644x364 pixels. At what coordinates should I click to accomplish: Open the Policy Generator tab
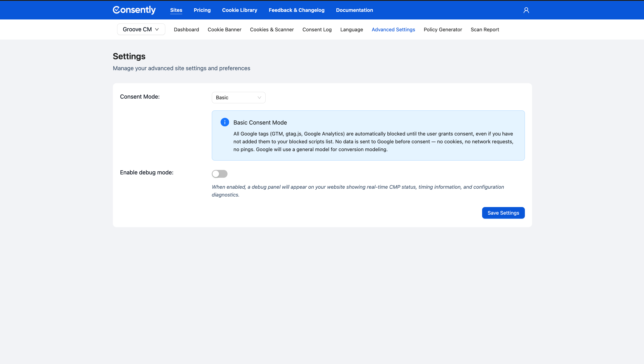[x=442, y=30]
